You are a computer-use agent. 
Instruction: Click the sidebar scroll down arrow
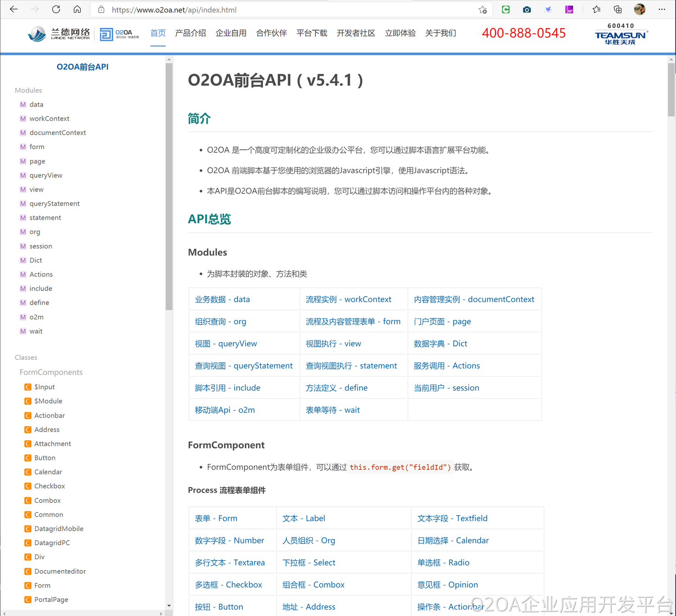point(169,606)
